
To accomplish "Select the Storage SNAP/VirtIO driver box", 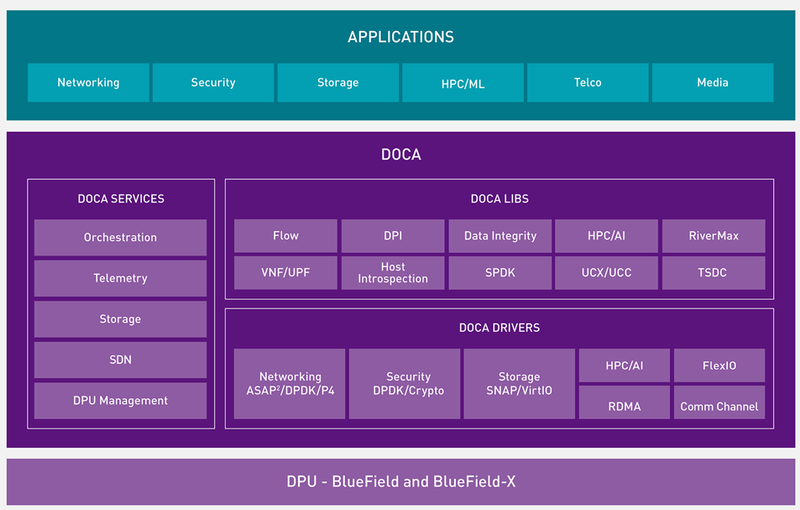I will [519, 384].
